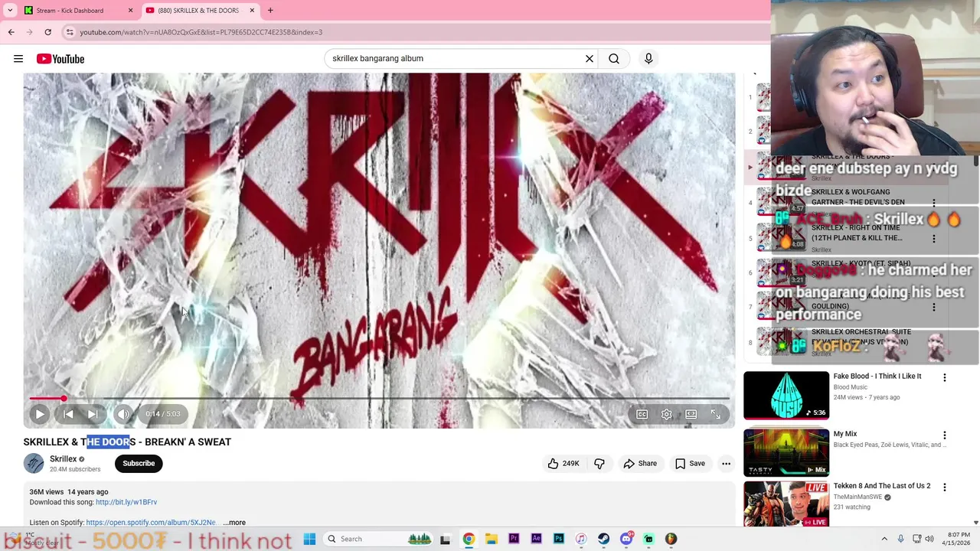Open a new browser tab
The image size is (980, 551).
coord(270,11)
